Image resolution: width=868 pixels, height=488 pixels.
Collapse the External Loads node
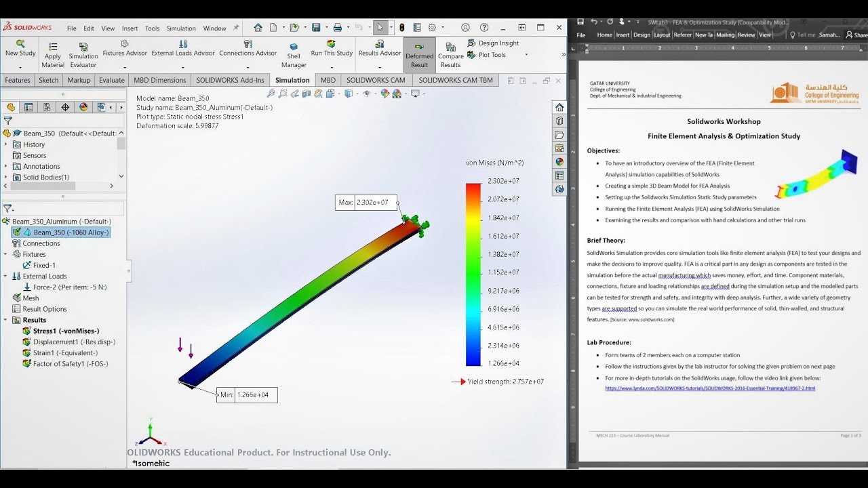pos(6,276)
